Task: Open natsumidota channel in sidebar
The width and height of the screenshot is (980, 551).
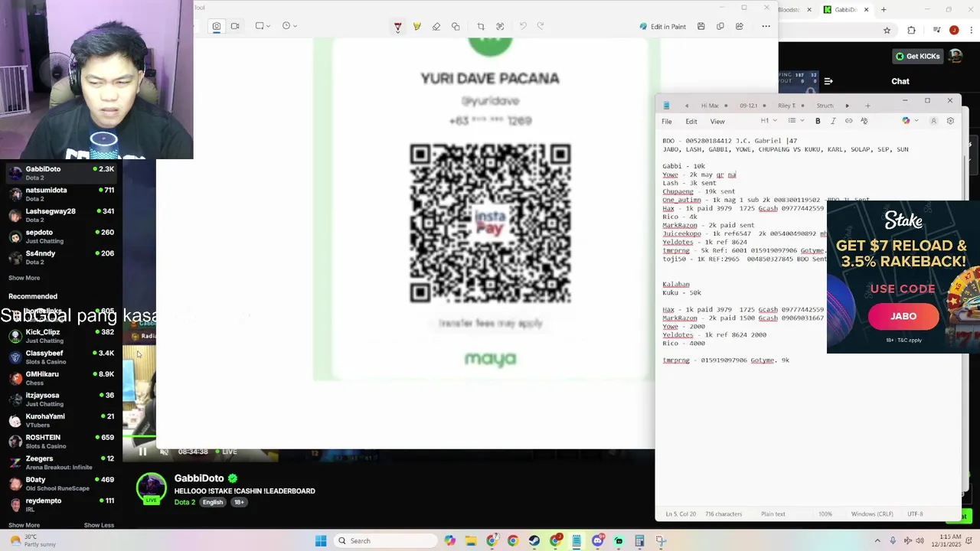Action: point(61,194)
